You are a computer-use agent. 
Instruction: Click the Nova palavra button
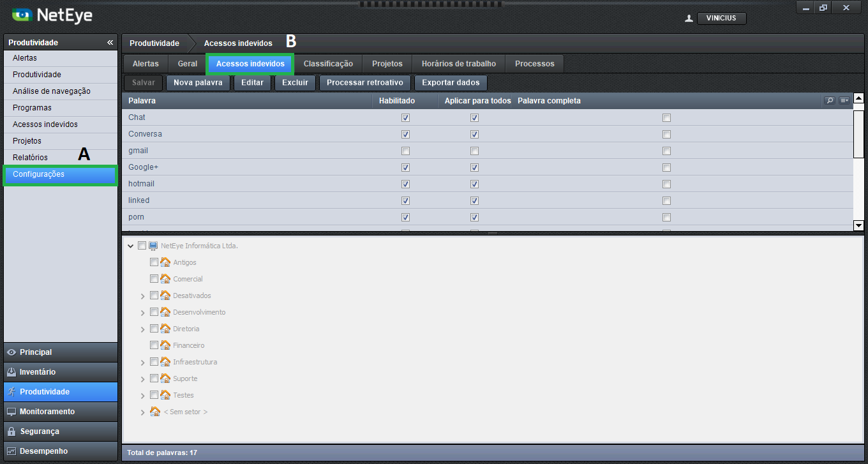tap(198, 83)
